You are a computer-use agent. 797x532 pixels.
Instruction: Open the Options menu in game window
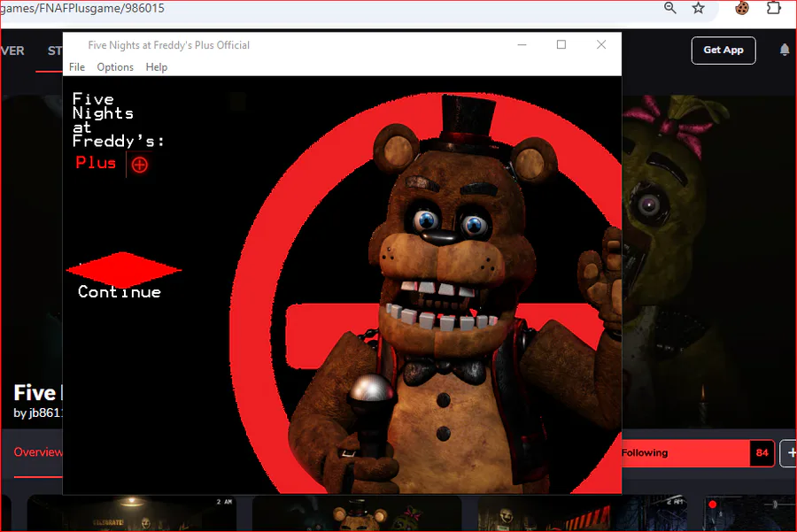115,67
